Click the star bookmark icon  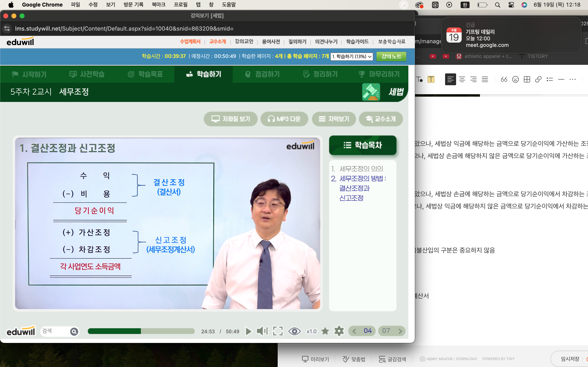[x=325, y=331]
